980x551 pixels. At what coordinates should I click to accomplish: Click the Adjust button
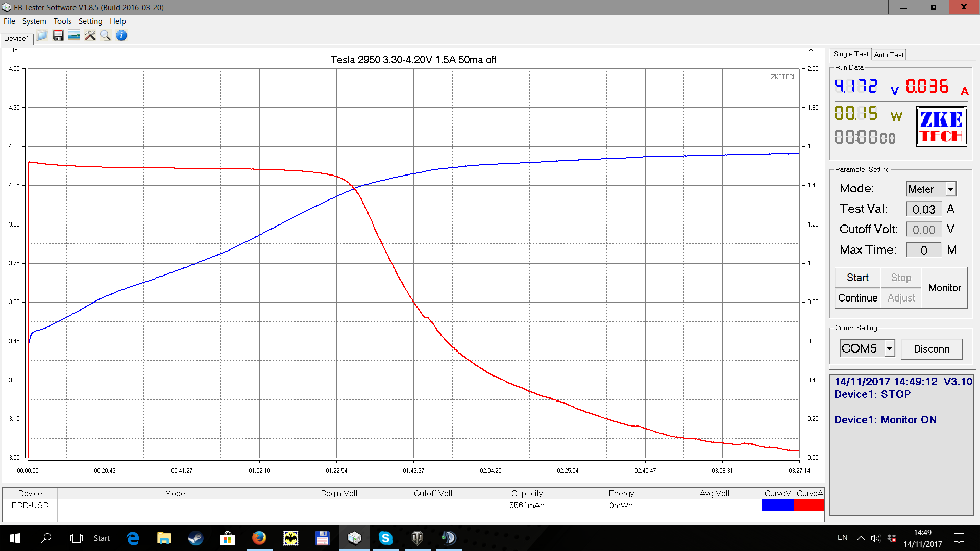point(901,298)
